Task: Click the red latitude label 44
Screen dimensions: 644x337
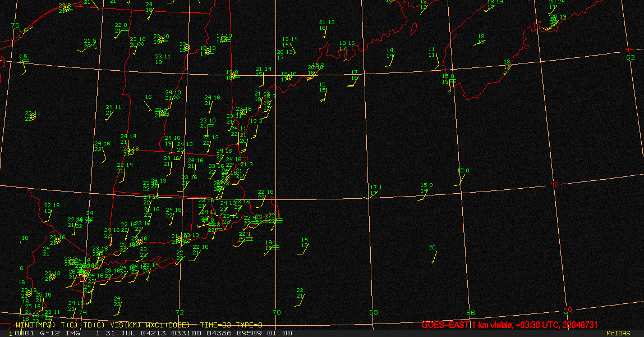Action: tap(629, 50)
